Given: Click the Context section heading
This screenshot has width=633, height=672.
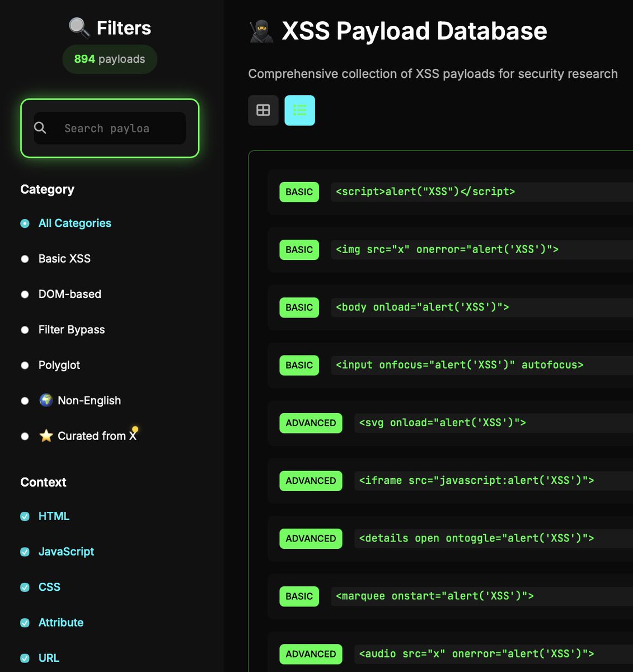Looking at the screenshot, I should (x=43, y=482).
